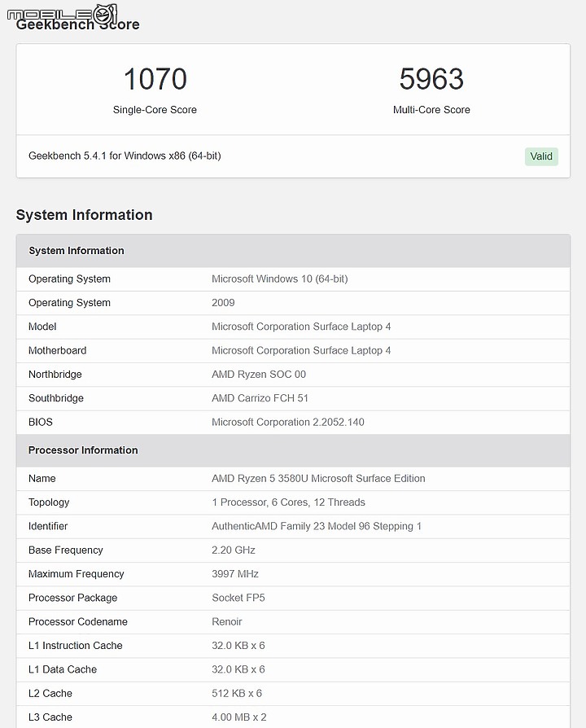
Task: Click the processor Name row label
Action: click(x=42, y=479)
